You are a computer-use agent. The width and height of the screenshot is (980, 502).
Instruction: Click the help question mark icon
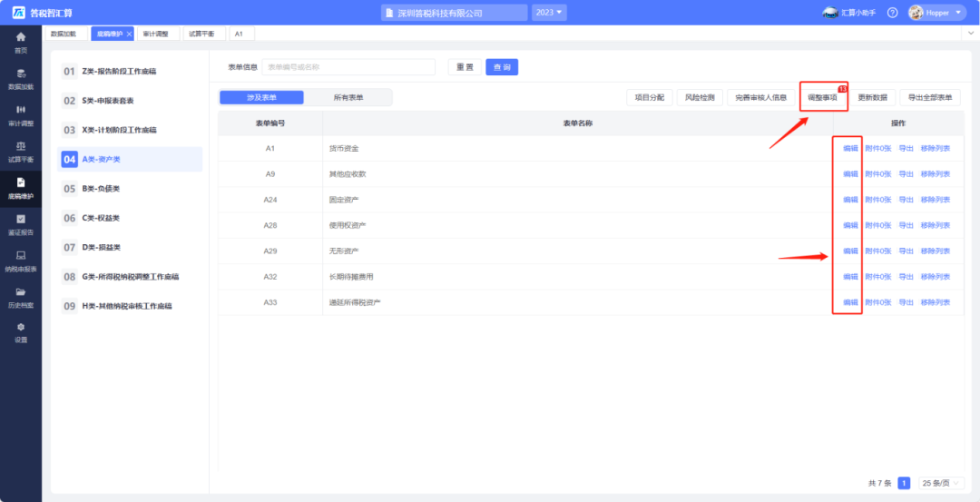coord(893,13)
